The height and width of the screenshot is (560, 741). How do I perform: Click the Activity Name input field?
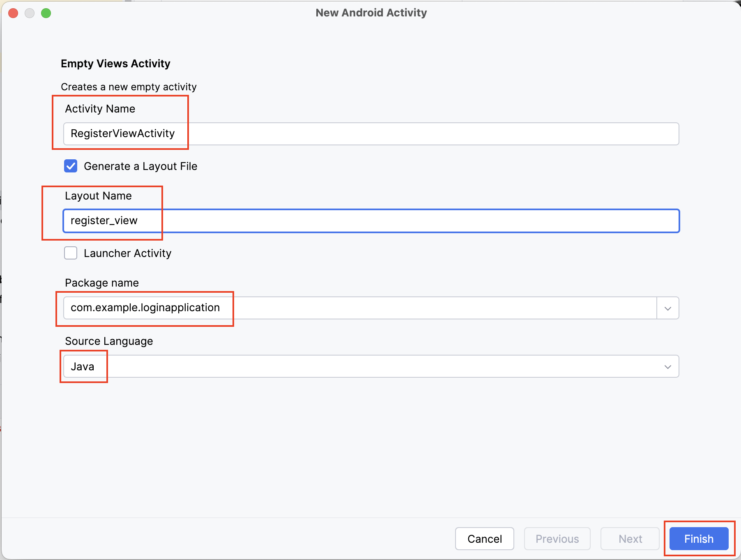pyautogui.click(x=371, y=134)
